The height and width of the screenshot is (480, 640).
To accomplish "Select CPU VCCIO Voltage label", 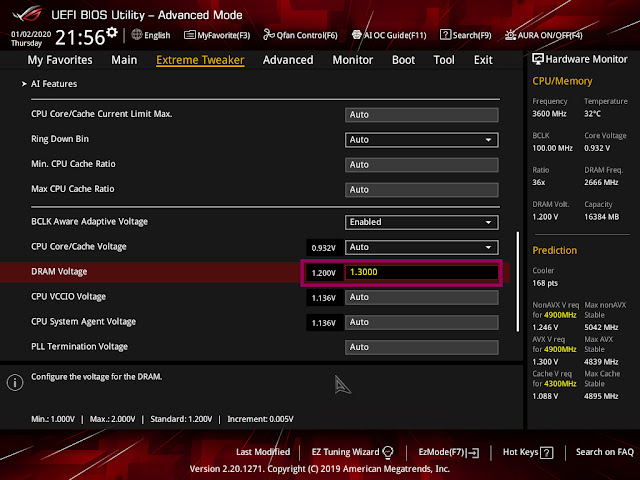I will pyautogui.click(x=69, y=296).
